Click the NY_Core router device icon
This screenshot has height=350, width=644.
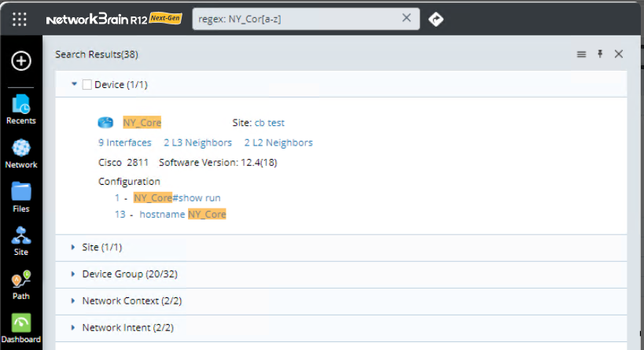pos(105,123)
